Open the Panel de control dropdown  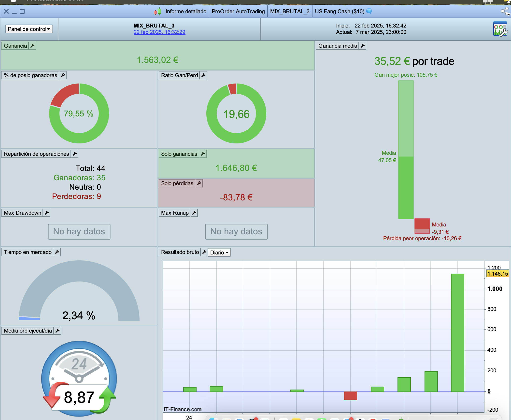tap(29, 29)
